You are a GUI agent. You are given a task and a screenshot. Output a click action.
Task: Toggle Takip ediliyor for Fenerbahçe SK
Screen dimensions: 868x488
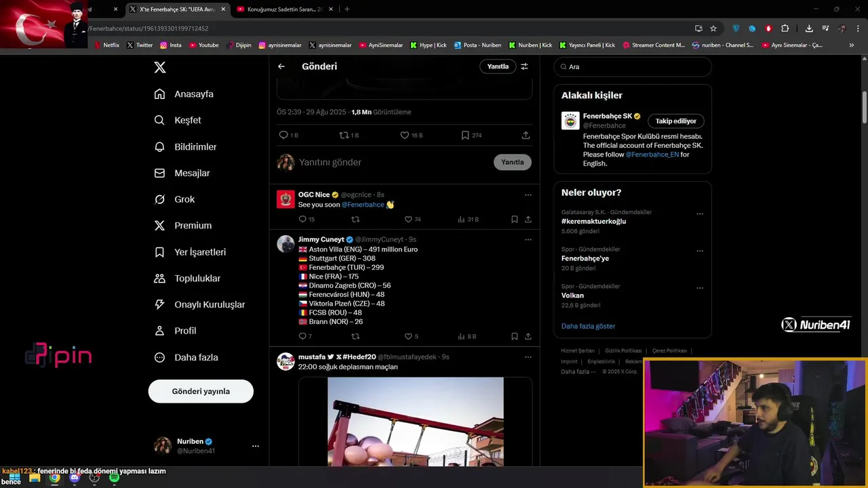point(676,121)
